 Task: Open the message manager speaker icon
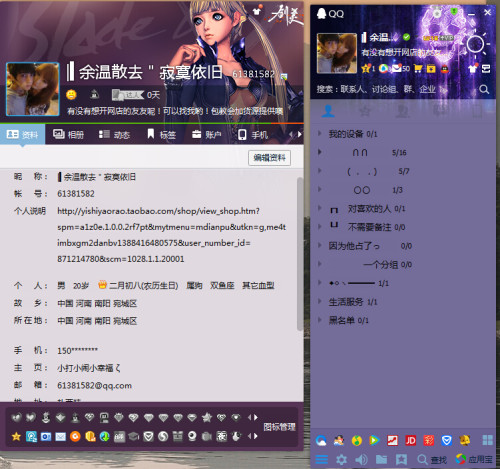click(x=361, y=460)
